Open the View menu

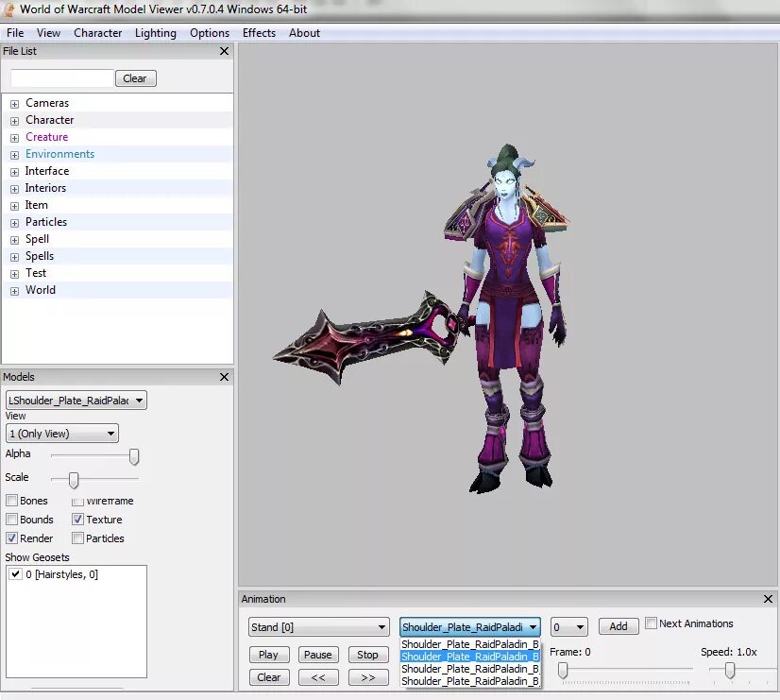click(48, 33)
